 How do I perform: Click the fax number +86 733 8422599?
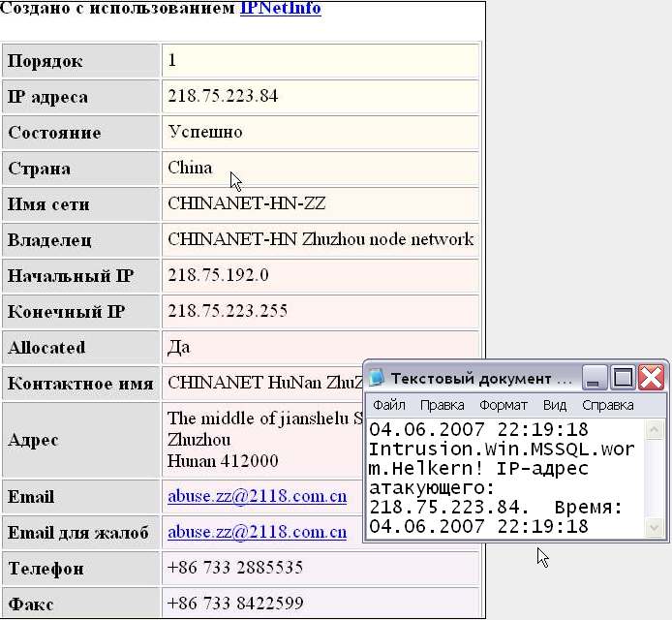(235, 604)
